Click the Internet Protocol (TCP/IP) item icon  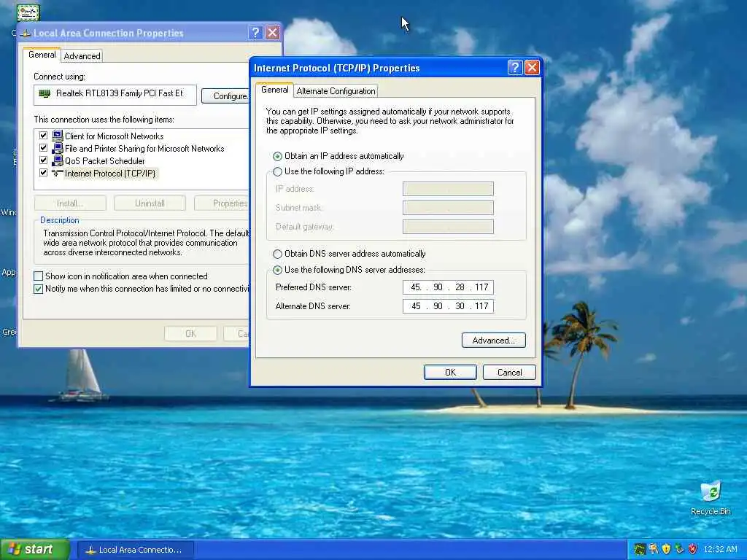(x=57, y=173)
